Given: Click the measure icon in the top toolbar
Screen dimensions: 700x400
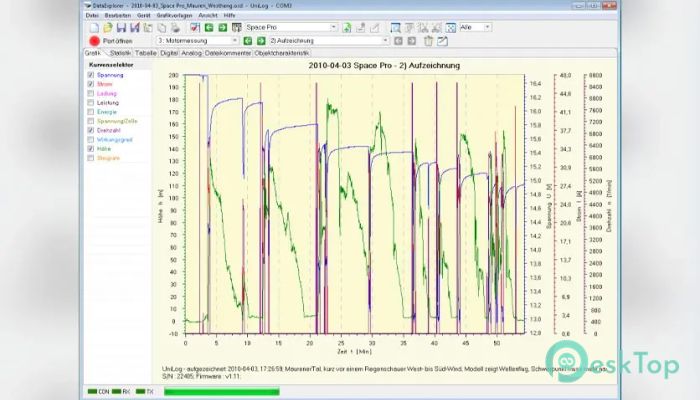Looking at the screenshot, I should pos(423,28).
